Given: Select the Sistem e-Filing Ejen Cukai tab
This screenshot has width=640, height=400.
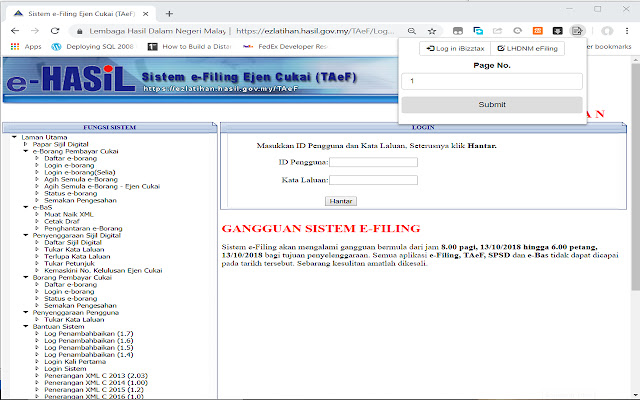Looking at the screenshot, I should coord(81,14).
